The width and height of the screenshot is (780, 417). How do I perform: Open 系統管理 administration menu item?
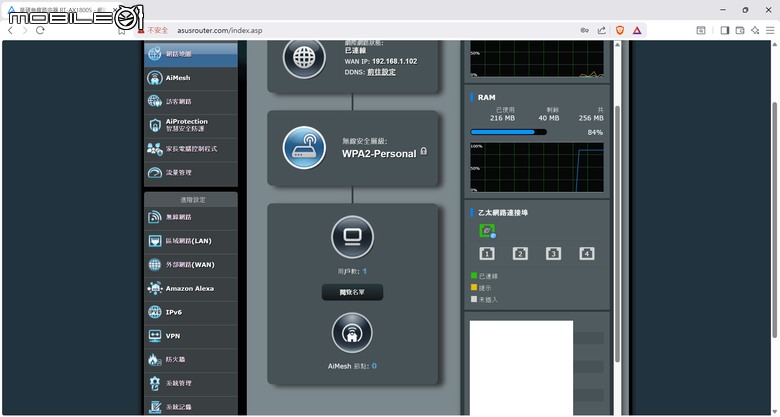(x=191, y=383)
